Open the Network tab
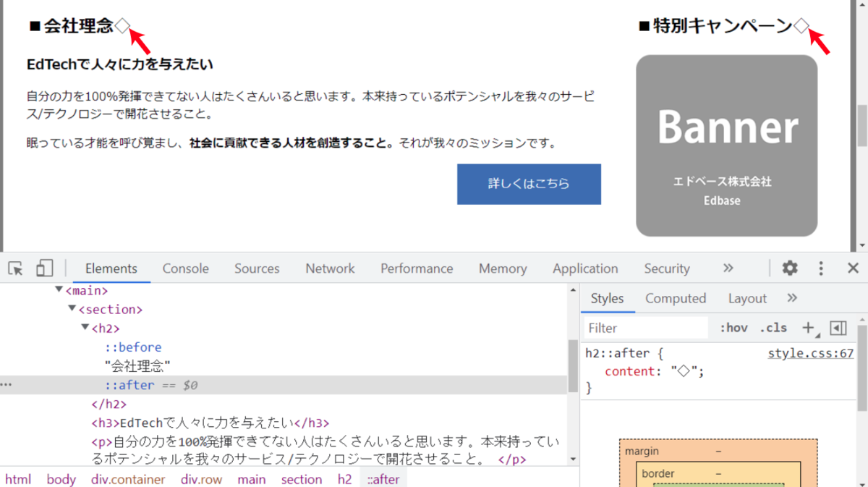Viewport: 868px width, 487px height. coord(330,268)
